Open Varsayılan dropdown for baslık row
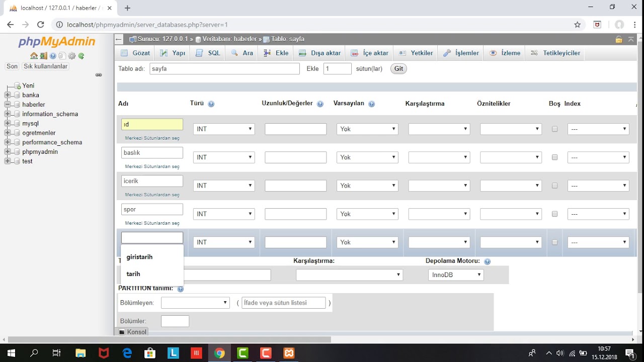 coord(367,157)
